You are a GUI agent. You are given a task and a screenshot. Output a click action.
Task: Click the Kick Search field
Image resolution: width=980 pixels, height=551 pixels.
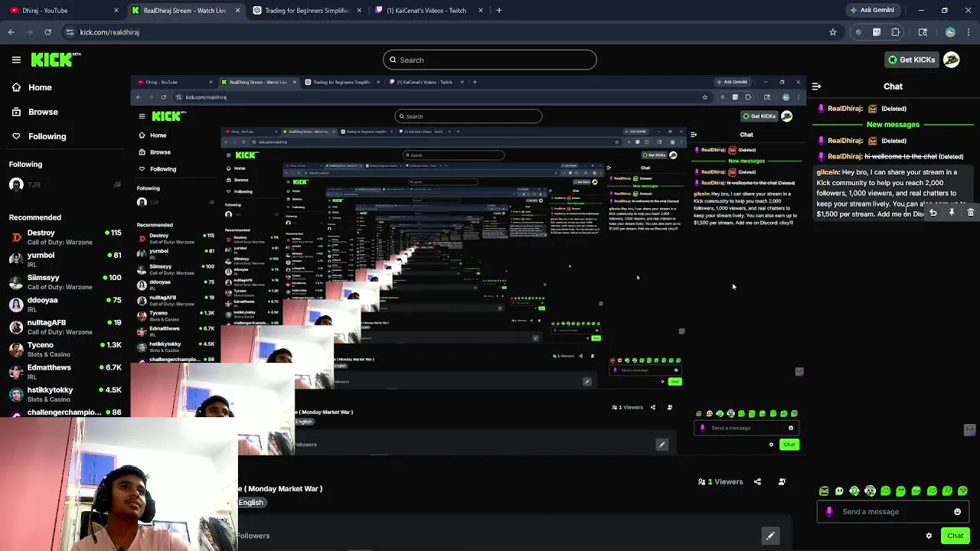(x=490, y=60)
